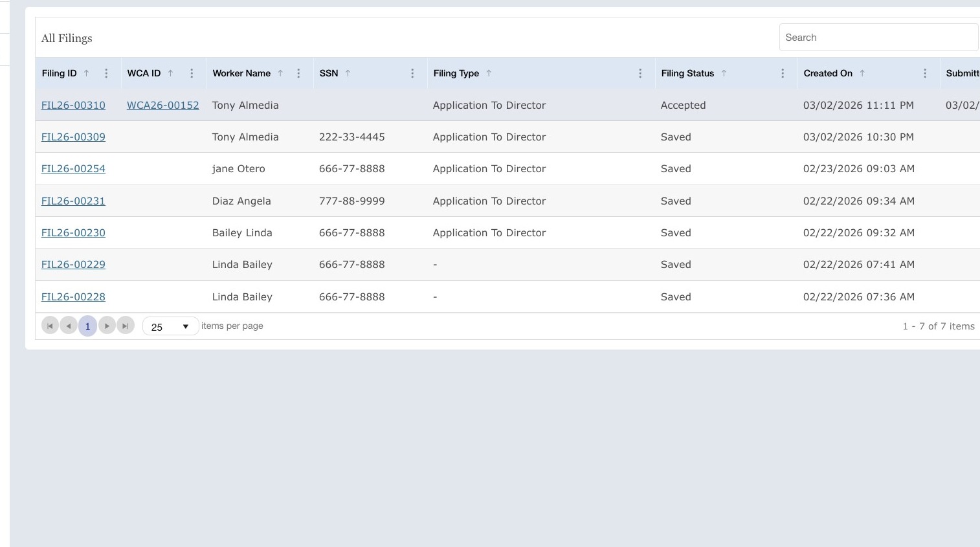Click Filing Status sort arrow
980x547 pixels.
tap(724, 73)
